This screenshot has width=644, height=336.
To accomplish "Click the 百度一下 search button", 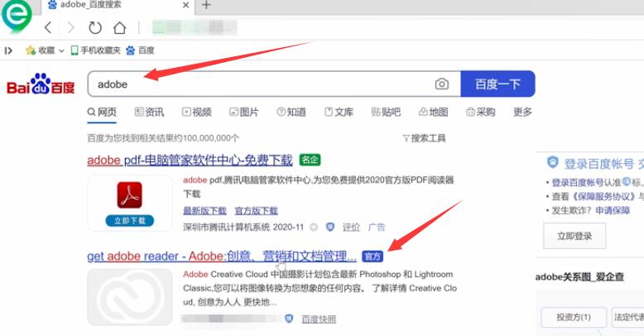I will click(x=497, y=84).
